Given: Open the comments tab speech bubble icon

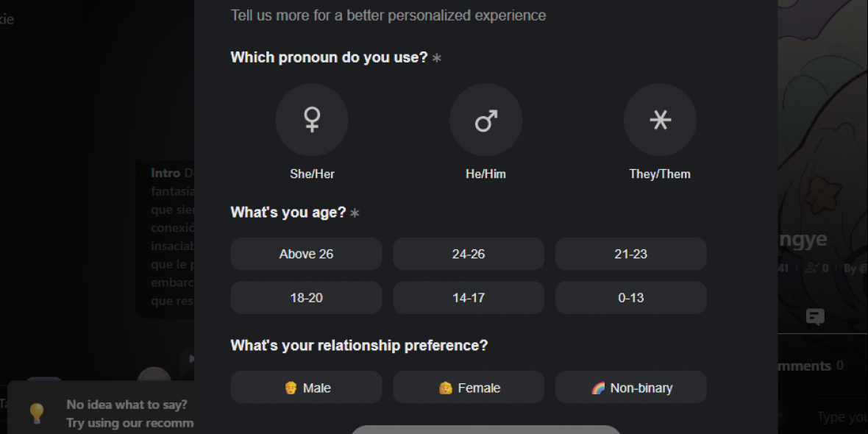Looking at the screenshot, I should tap(814, 317).
